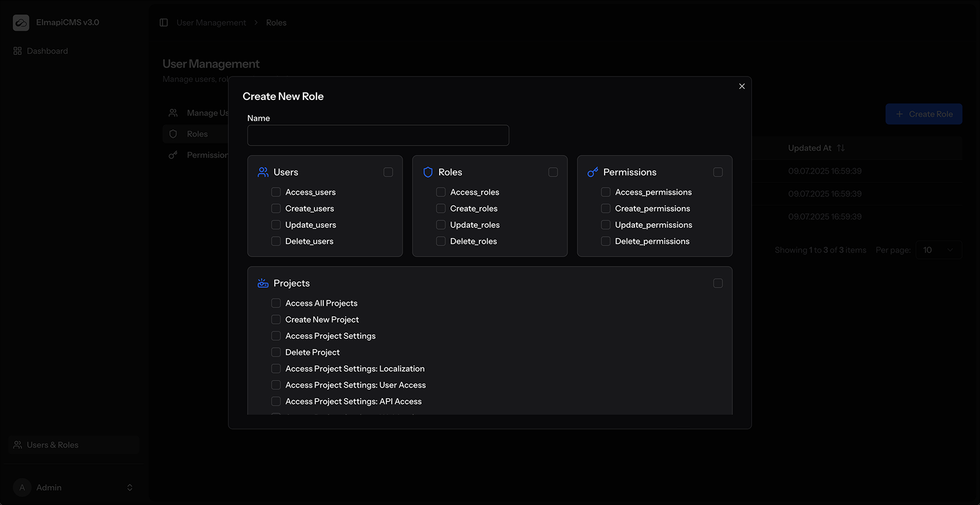Enable Access Project Settings: API Access
The width and height of the screenshot is (980, 505).
click(x=276, y=401)
